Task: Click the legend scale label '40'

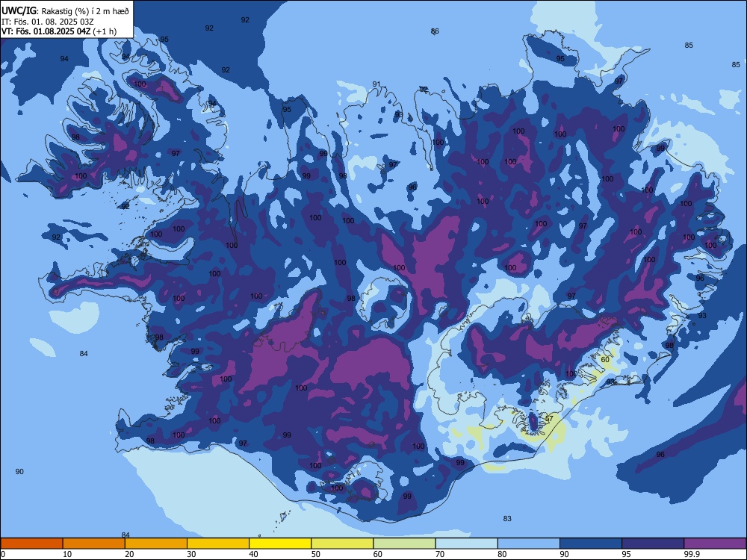Action: pyautogui.click(x=254, y=554)
